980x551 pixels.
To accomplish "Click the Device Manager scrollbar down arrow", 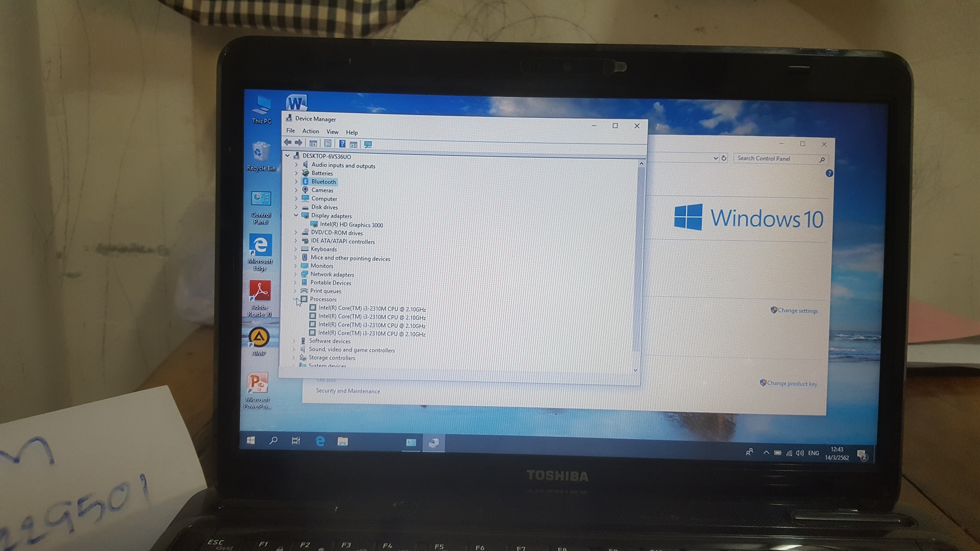I will pyautogui.click(x=635, y=370).
